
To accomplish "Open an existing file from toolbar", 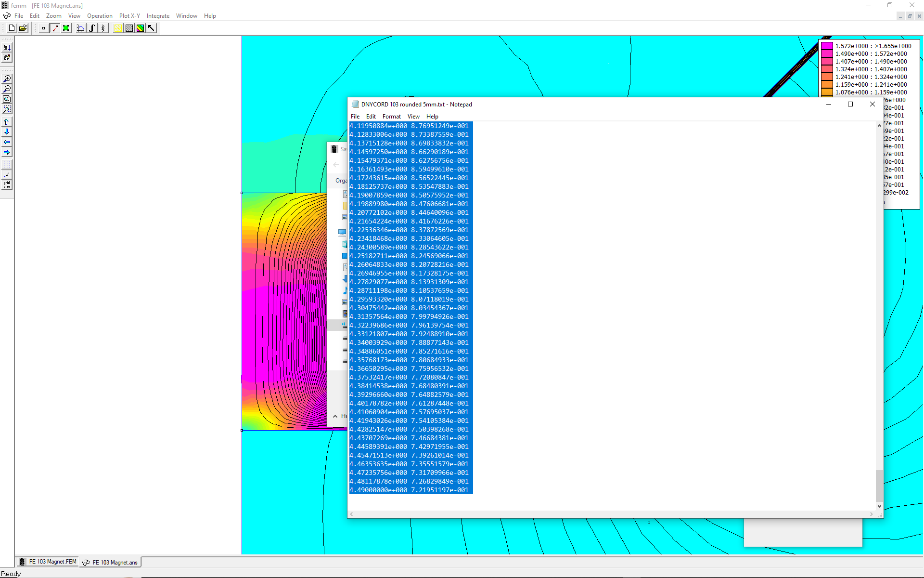I will click(x=23, y=28).
